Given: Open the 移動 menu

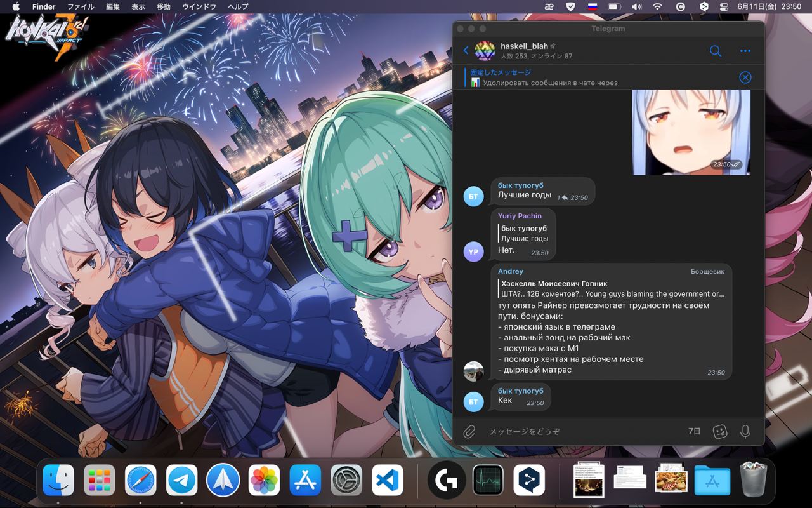Looking at the screenshot, I should (164, 6).
